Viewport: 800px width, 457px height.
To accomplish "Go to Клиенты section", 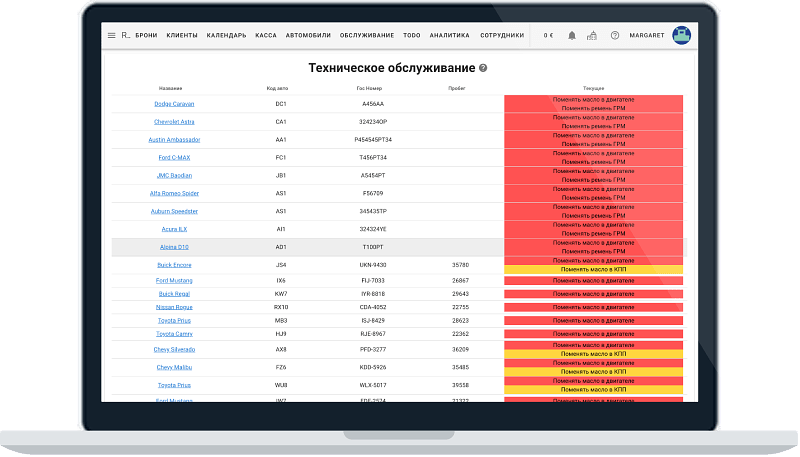I will click(x=182, y=35).
